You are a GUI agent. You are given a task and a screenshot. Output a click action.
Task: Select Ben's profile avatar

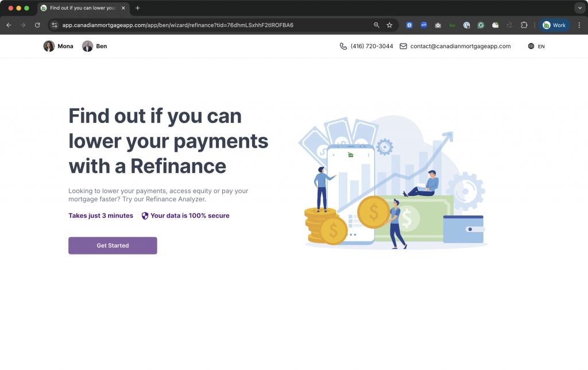(87, 47)
